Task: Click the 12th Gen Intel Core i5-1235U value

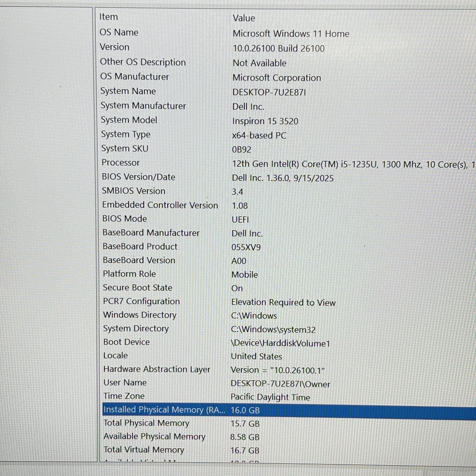Action: click(354, 164)
